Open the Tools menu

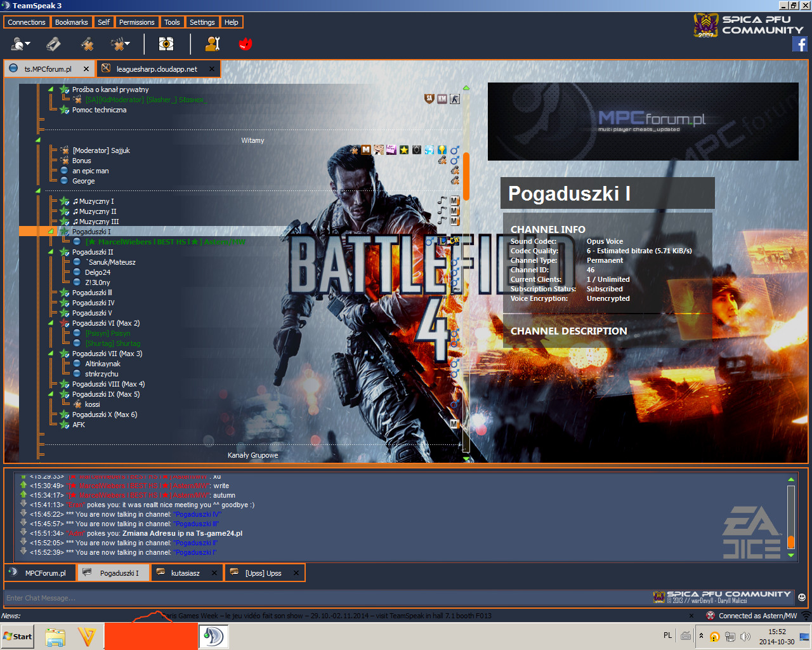(172, 22)
